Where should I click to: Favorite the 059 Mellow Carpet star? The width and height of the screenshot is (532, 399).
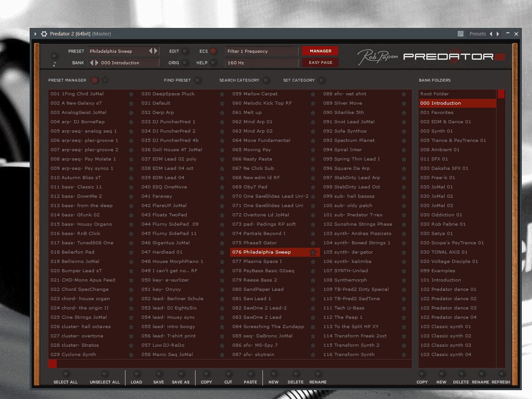pyautogui.click(x=313, y=94)
